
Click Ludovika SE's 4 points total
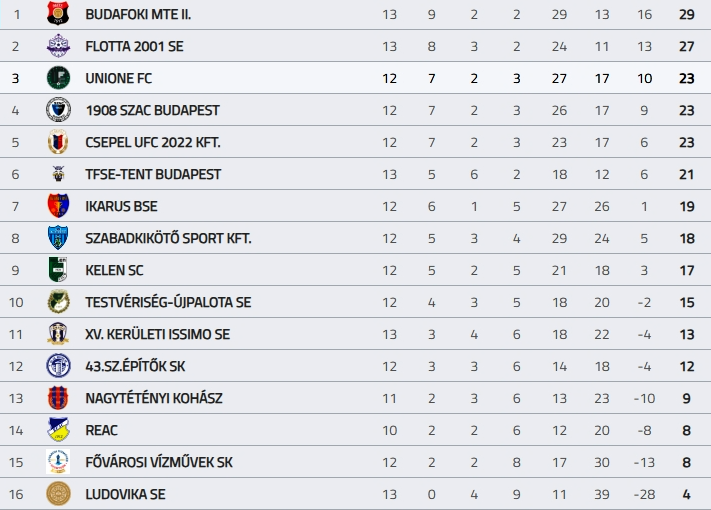tap(686, 494)
